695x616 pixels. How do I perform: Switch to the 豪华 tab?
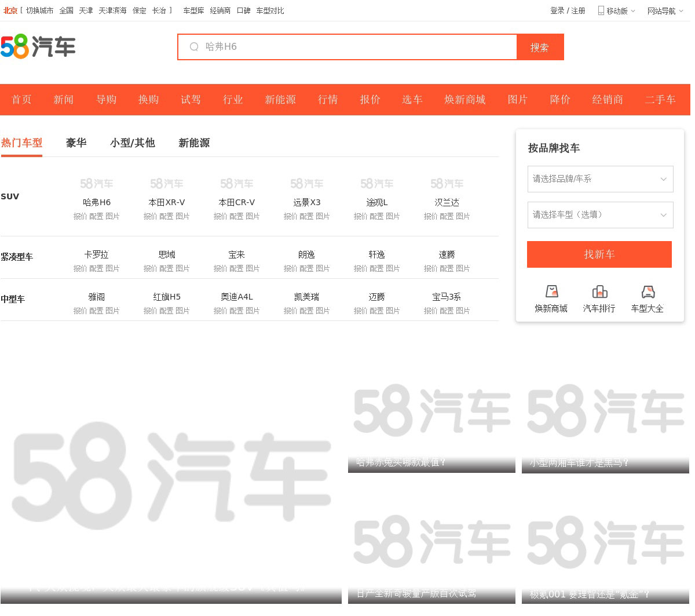[x=76, y=143]
